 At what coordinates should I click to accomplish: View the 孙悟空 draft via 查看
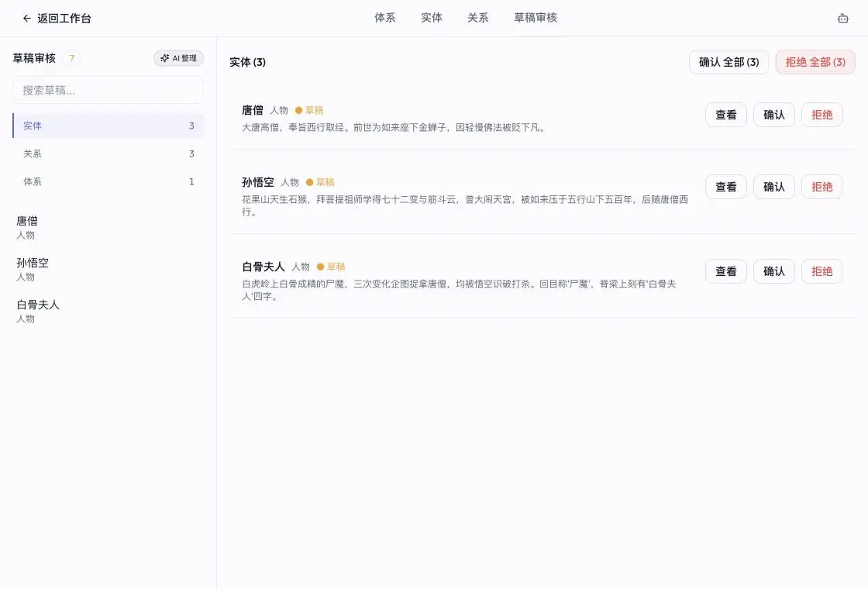[x=725, y=187]
